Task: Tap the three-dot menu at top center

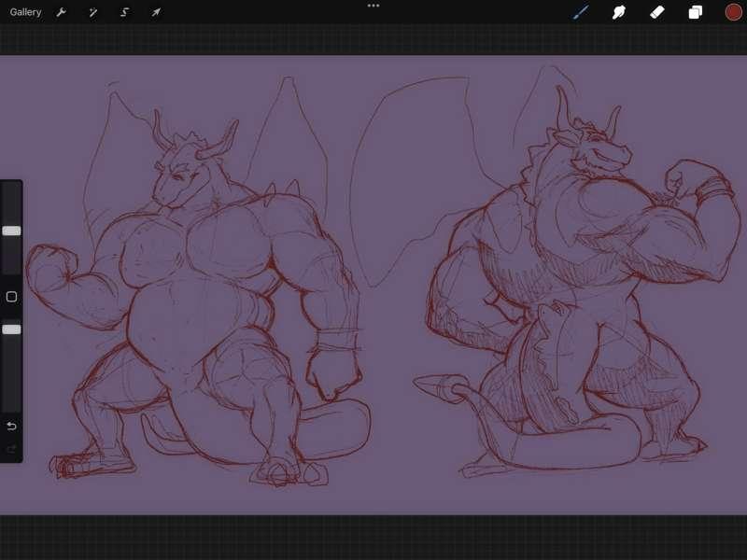Action: (x=373, y=6)
